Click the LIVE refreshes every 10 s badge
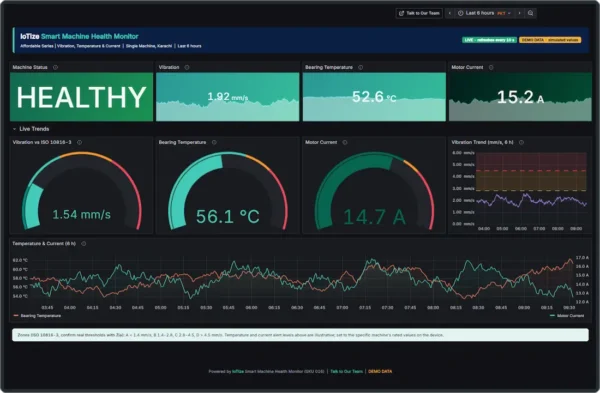 pos(489,40)
